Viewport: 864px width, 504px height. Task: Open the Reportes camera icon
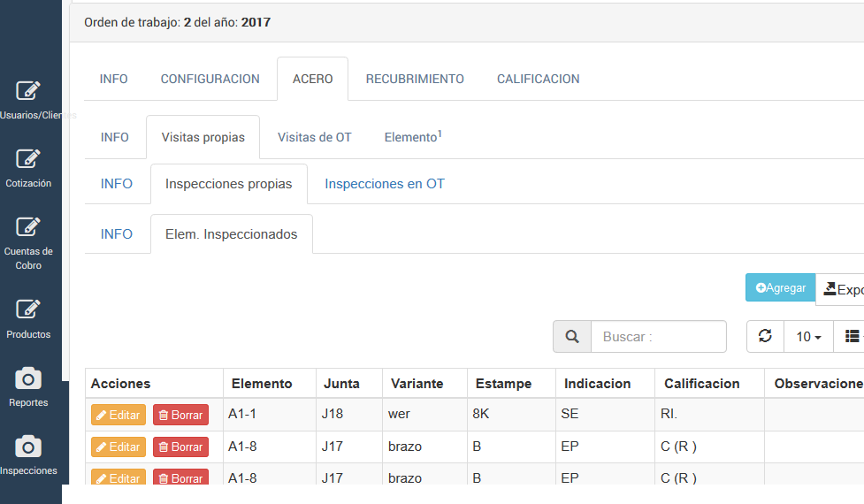pos(28,379)
